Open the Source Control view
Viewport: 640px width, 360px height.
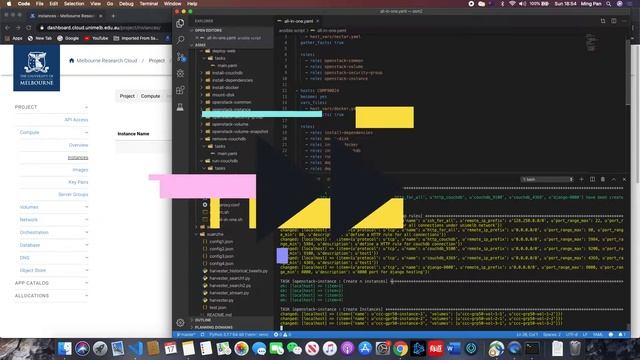point(180,57)
